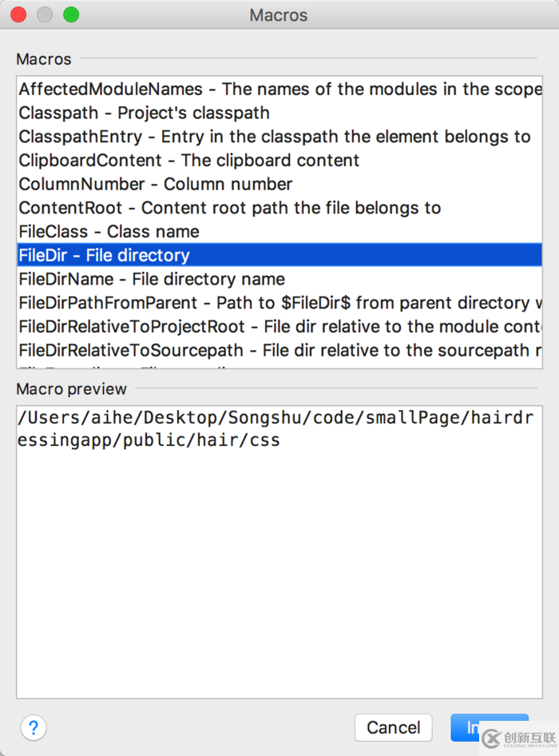Pick the ClipboardContent macro

(189, 161)
